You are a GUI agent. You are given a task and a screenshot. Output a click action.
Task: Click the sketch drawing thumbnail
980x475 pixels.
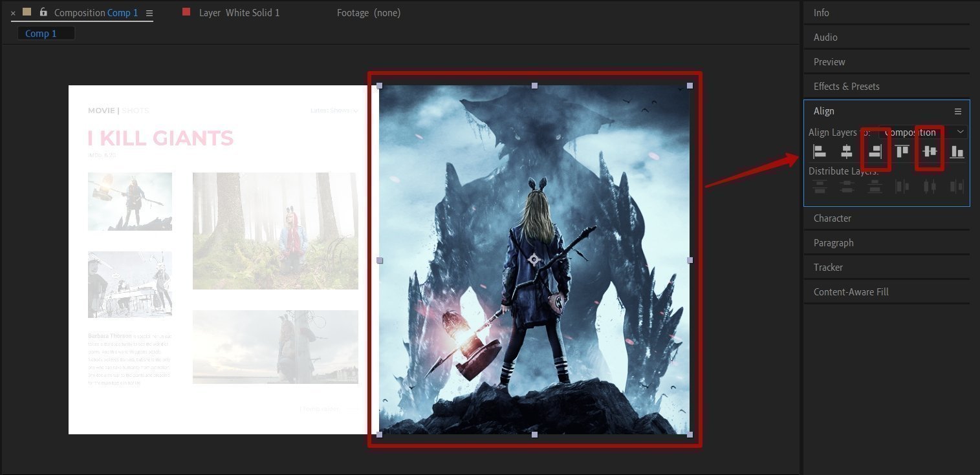tap(130, 284)
